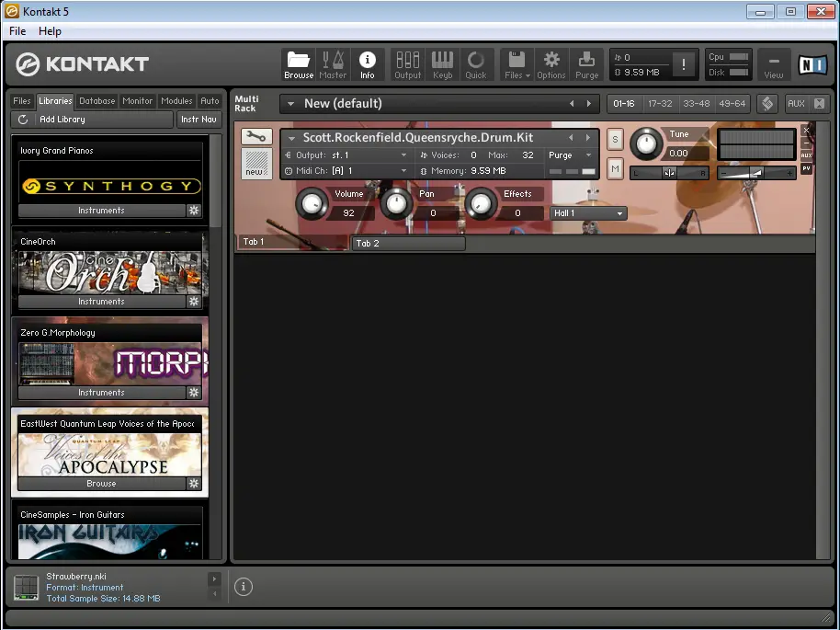The height and width of the screenshot is (630, 840).
Task: Select Tab 2 of the instrument
Action: tap(408, 244)
